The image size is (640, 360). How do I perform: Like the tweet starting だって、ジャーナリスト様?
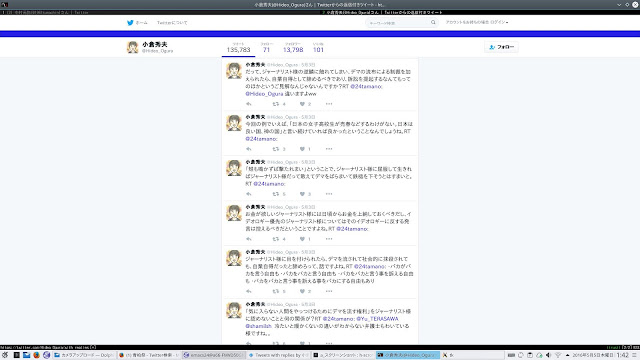pos(302,104)
